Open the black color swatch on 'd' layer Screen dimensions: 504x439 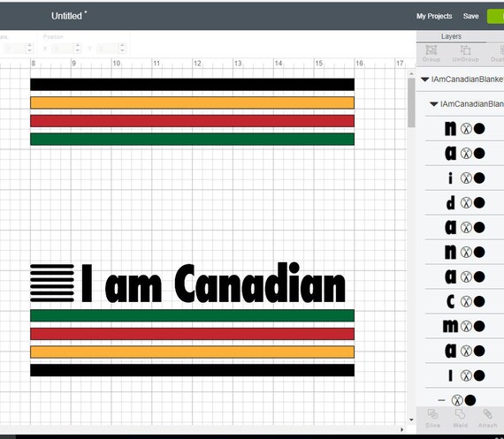pyautogui.click(x=479, y=202)
